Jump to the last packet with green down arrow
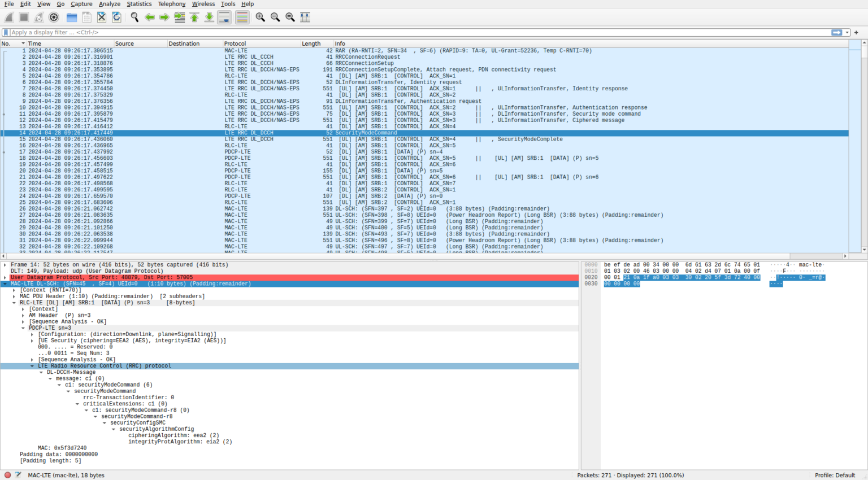The width and height of the screenshot is (868, 480). coord(208,17)
